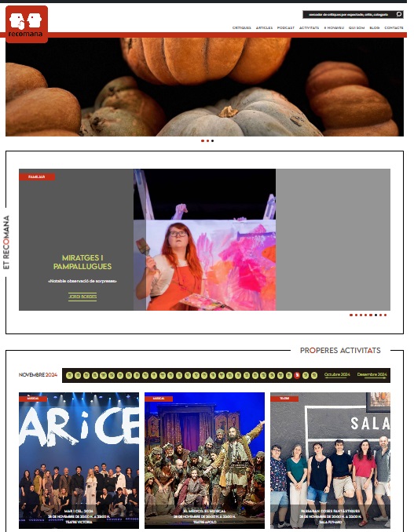Select the third hero slider dot
The height and width of the screenshot is (532, 414).
(x=213, y=140)
